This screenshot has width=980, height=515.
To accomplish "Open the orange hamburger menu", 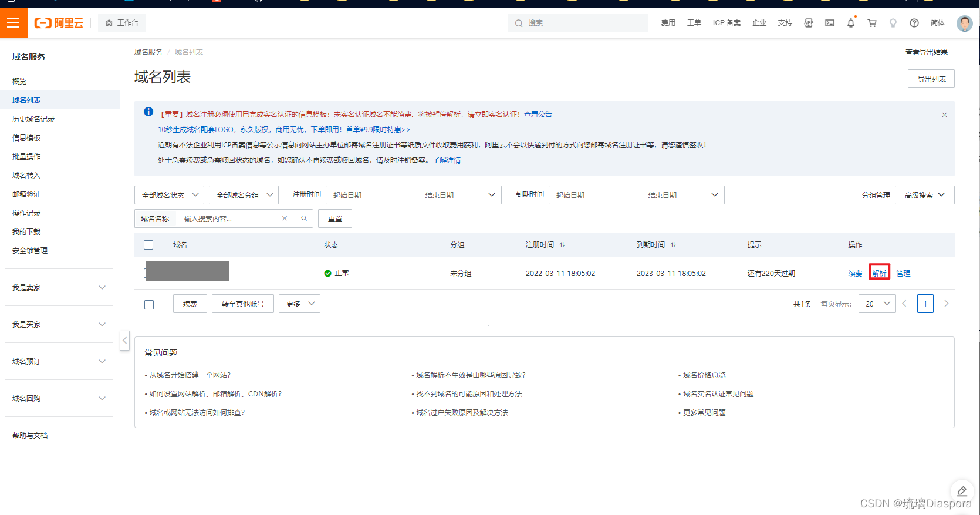I will point(13,23).
